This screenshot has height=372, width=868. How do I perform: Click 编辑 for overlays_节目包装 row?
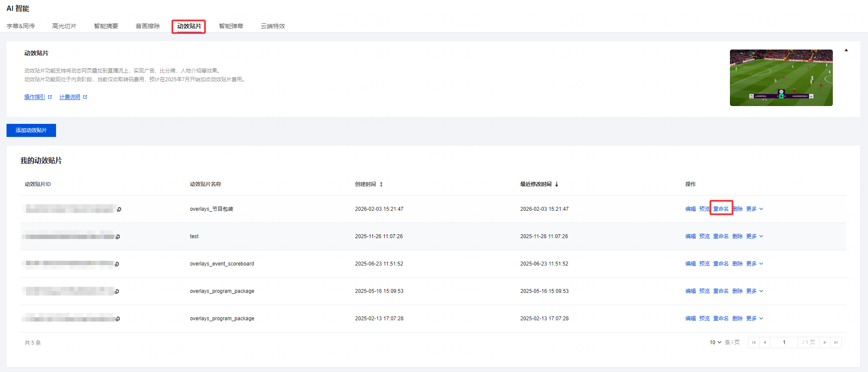[x=690, y=209]
